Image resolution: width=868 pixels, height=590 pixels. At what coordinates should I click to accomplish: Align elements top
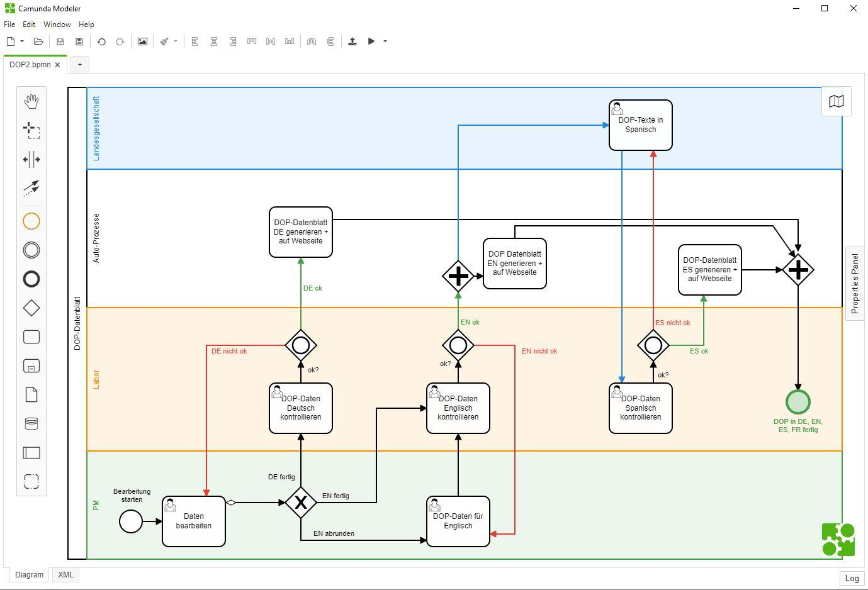click(252, 42)
